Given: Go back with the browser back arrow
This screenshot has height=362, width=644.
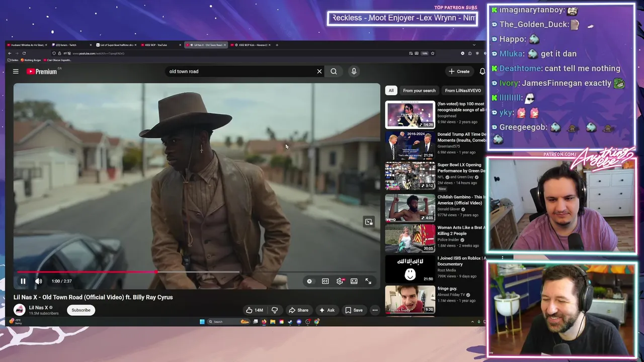Looking at the screenshot, I should (10, 53).
